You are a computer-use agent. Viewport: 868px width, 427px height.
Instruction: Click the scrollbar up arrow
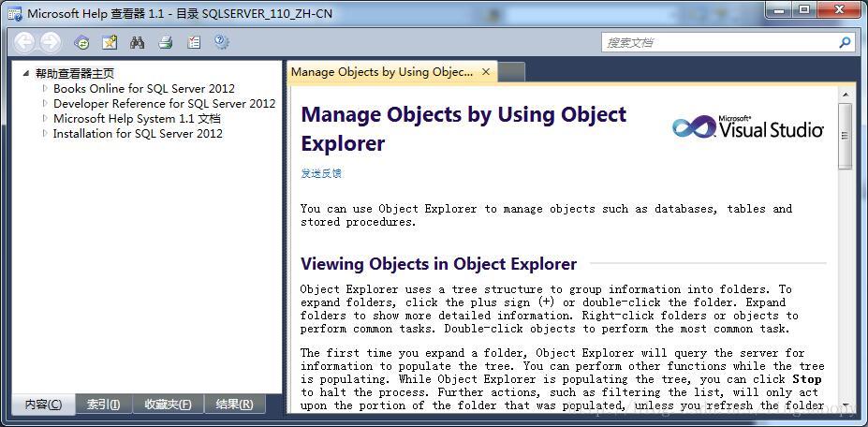[845, 95]
